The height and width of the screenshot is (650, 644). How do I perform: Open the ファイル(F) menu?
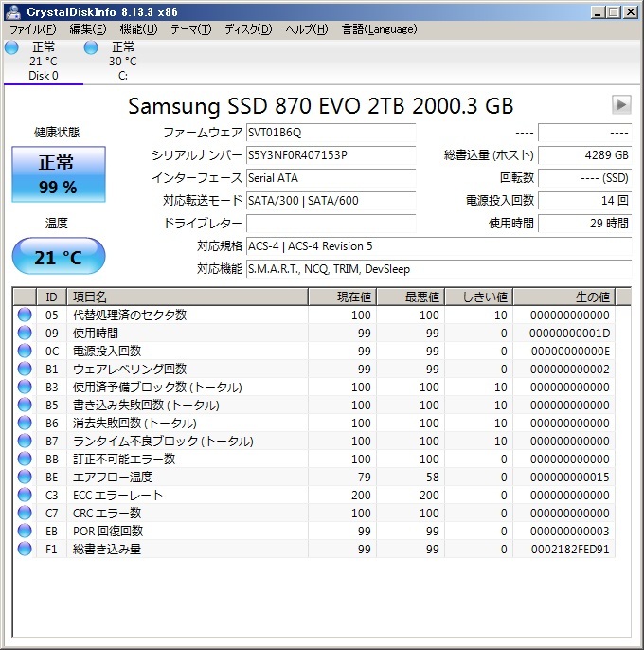[x=32, y=29]
